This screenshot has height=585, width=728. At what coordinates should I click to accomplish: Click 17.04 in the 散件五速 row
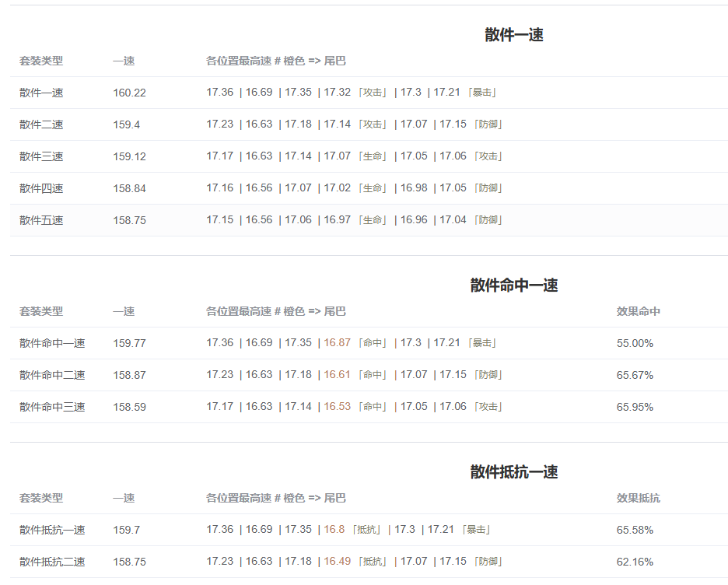pyautogui.click(x=453, y=219)
